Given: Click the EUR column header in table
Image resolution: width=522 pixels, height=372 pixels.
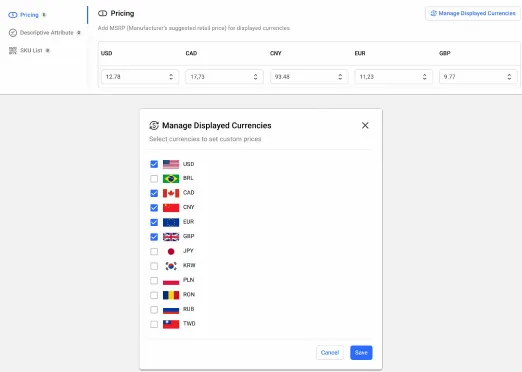Looking at the screenshot, I should tap(360, 53).
